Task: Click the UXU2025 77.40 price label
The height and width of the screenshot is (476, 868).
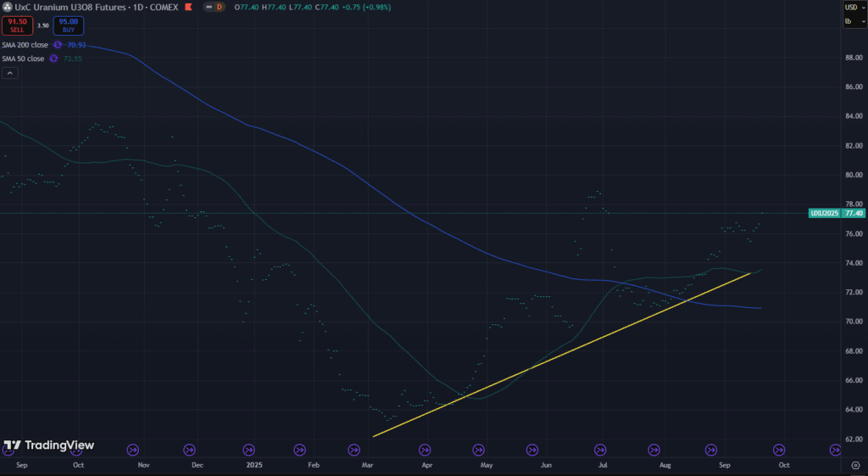Action: click(x=837, y=213)
